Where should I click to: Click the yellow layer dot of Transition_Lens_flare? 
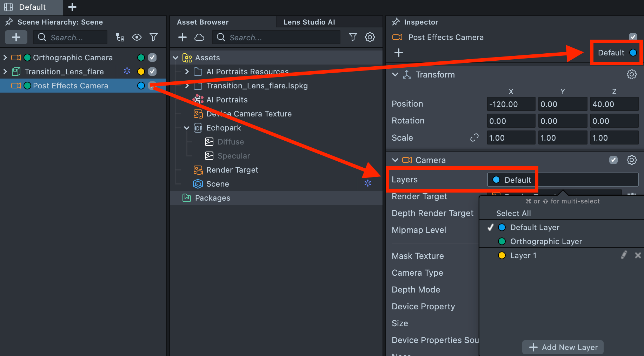[x=141, y=72]
